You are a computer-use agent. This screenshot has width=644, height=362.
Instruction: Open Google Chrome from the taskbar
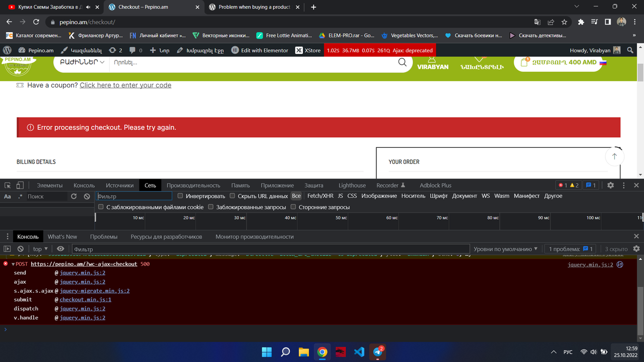coord(322,352)
